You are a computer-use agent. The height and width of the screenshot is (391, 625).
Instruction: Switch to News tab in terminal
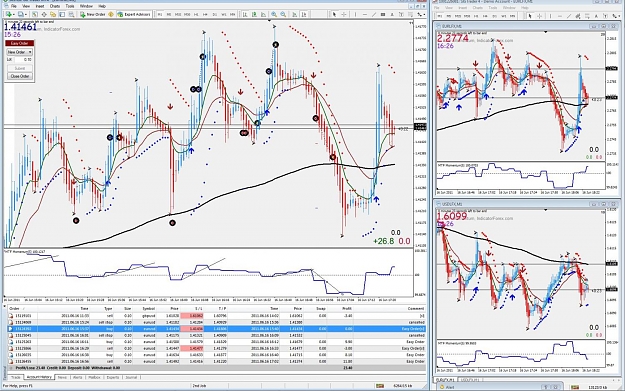click(x=62, y=377)
